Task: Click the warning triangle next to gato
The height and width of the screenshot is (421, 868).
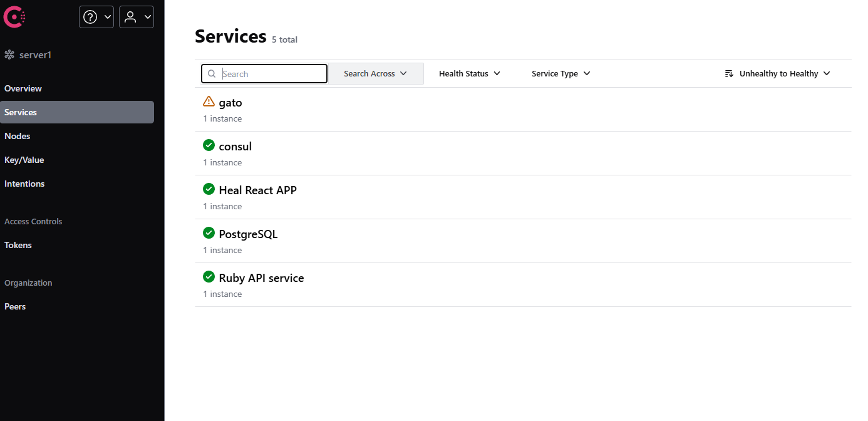Action: click(209, 101)
